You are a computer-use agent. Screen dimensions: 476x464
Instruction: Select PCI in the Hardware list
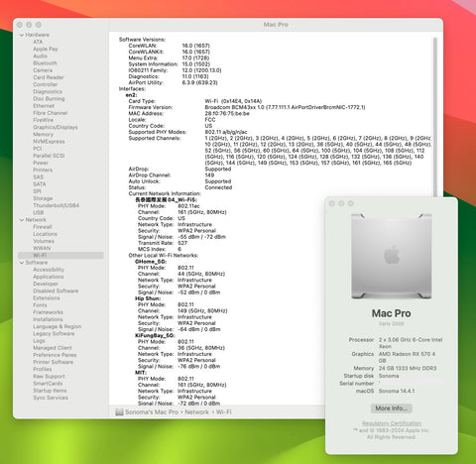[38, 149]
